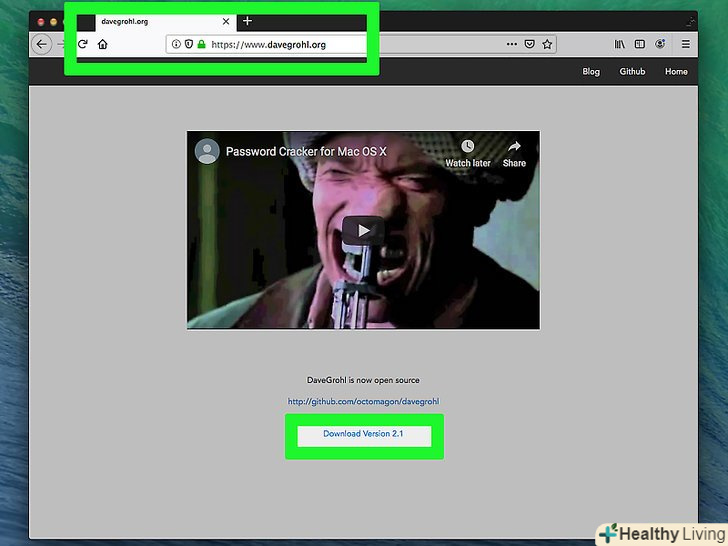The height and width of the screenshot is (546, 728).
Task: Open the Library bookmarks icon
Action: click(x=619, y=44)
